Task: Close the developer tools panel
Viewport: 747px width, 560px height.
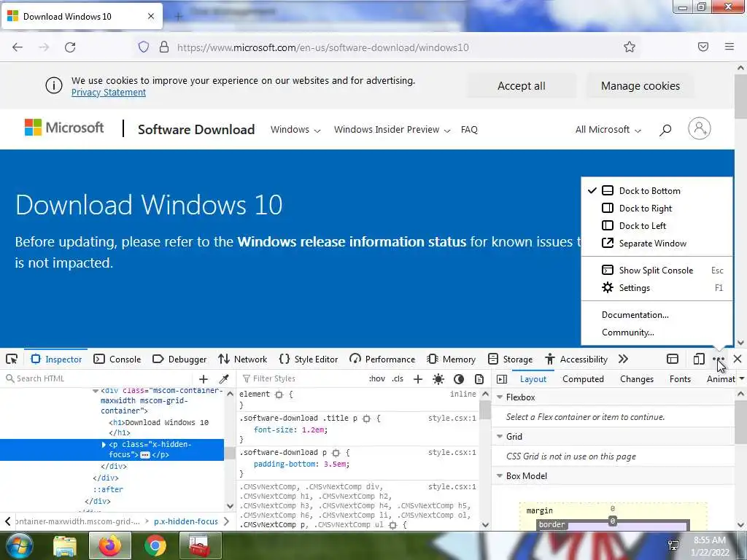Action: pyautogui.click(x=738, y=359)
